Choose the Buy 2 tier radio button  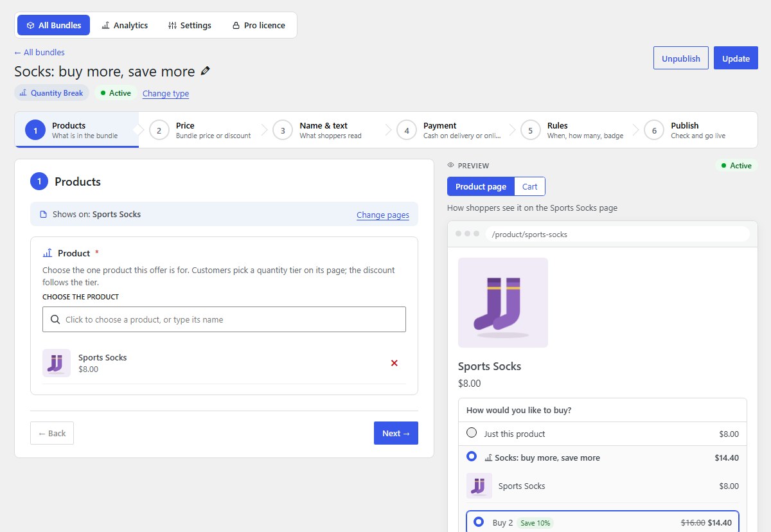point(479,522)
